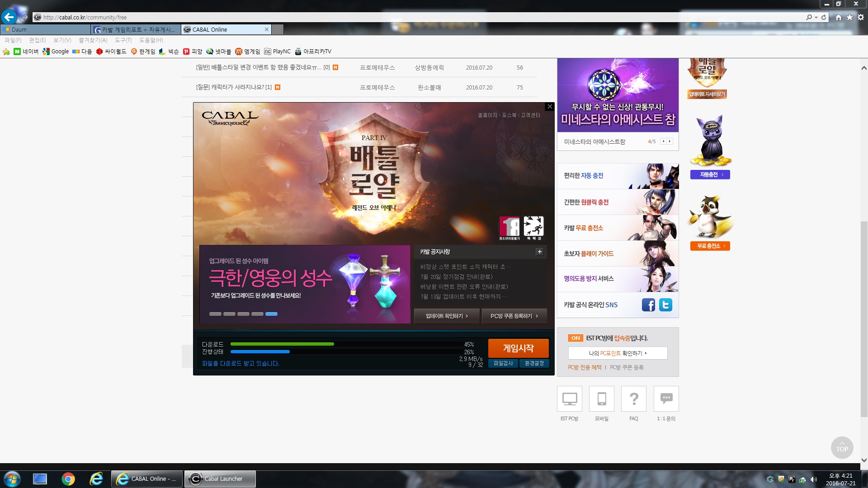Click the Twitter SNS icon
The image size is (868, 488).
[665, 305]
